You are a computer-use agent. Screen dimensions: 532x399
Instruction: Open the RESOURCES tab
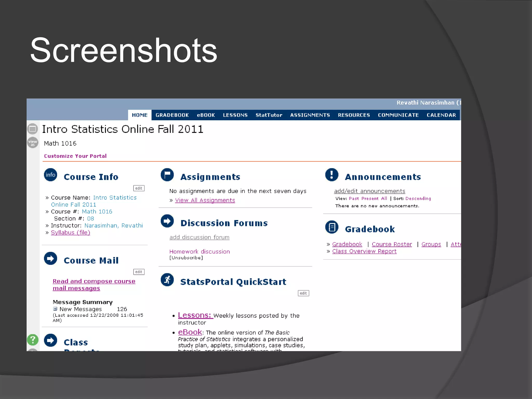pyautogui.click(x=354, y=115)
